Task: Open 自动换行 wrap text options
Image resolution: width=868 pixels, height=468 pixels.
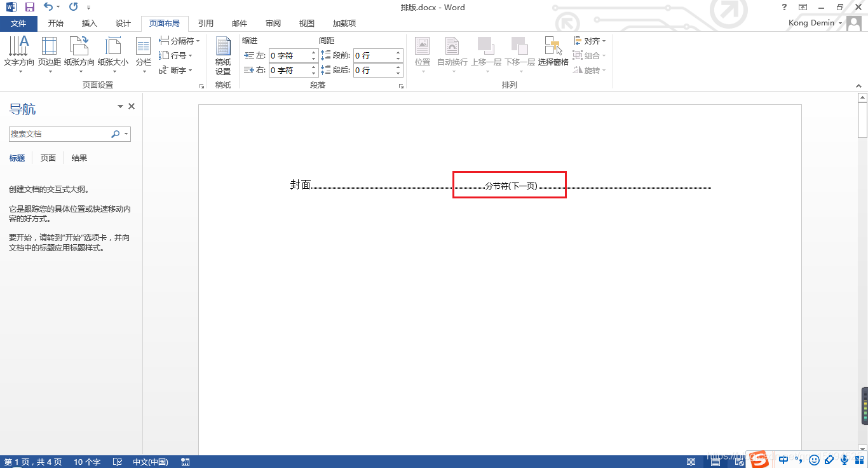Action: click(452, 55)
